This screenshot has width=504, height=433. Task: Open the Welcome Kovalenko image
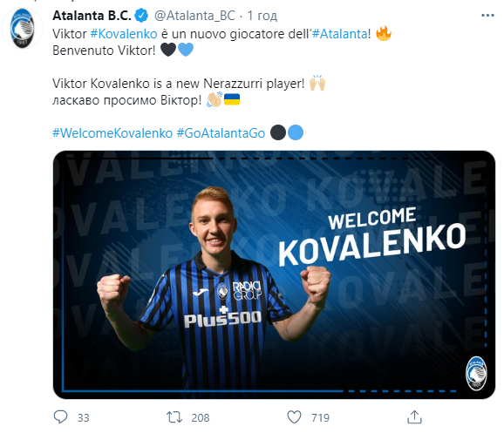click(274, 274)
